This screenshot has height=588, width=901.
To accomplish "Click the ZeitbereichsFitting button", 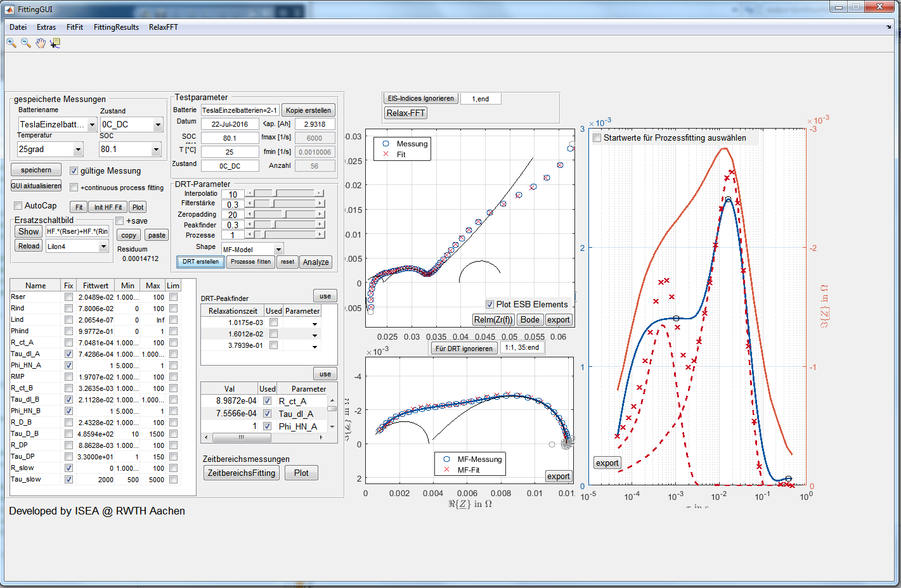I will coord(242,473).
